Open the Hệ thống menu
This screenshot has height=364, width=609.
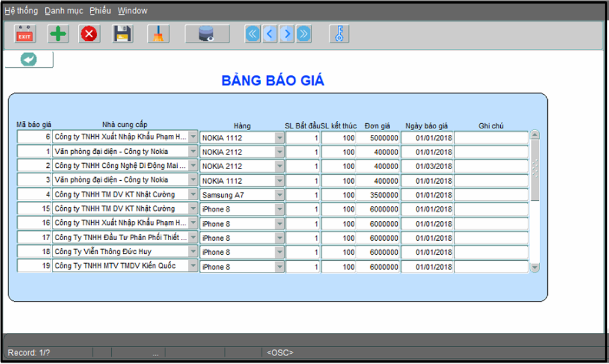point(21,10)
